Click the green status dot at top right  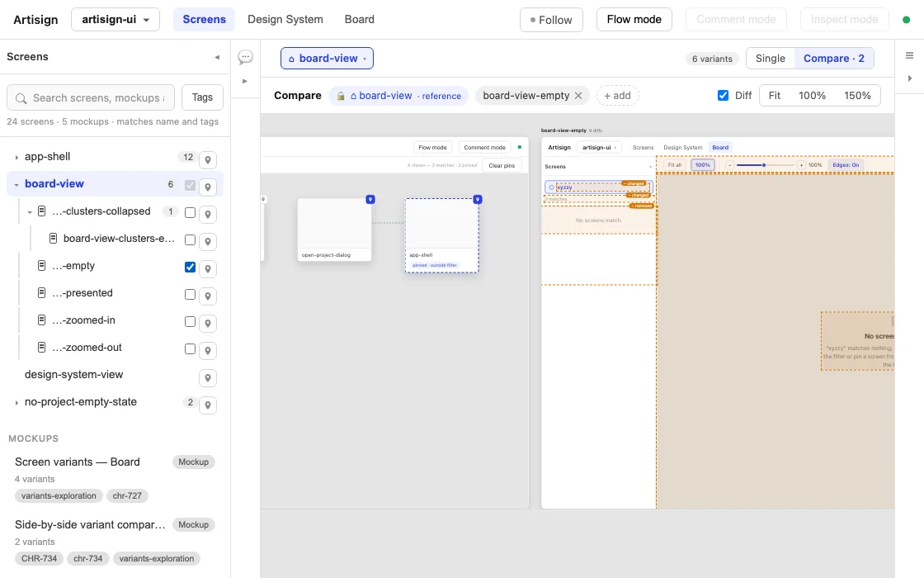pos(907,20)
